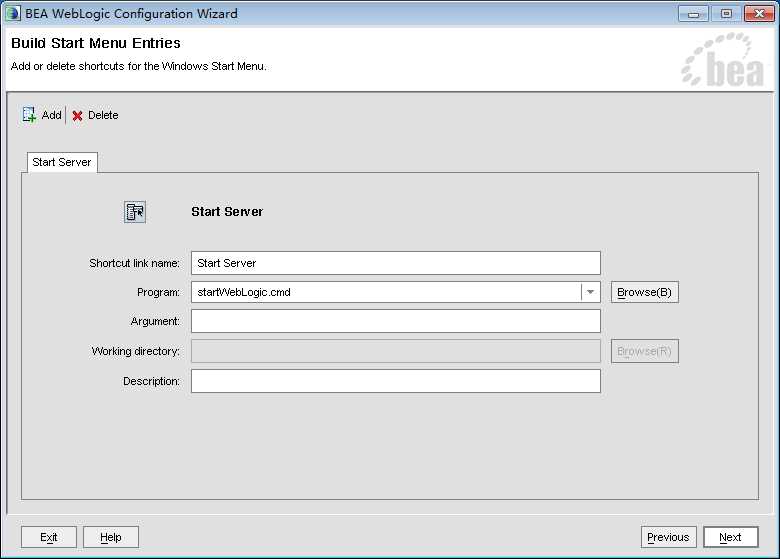This screenshot has width=780, height=559.
Task: Click the WebLogic wizard title bar icon
Action: [12, 13]
